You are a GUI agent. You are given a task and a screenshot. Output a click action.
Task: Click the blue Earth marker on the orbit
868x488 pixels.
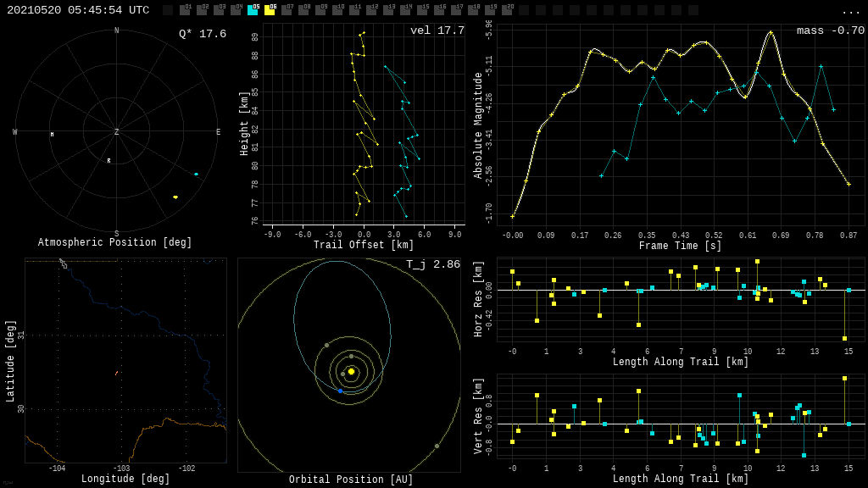pyautogui.click(x=340, y=391)
